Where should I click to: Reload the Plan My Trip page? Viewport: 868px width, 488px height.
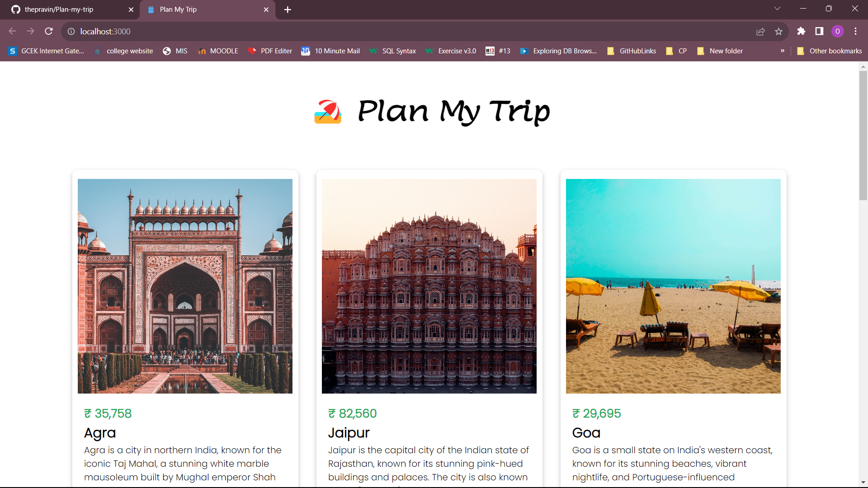coord(48,31)
